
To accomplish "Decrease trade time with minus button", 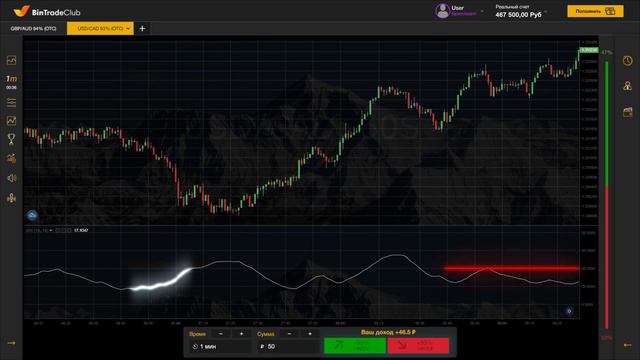I will (221, 334).
